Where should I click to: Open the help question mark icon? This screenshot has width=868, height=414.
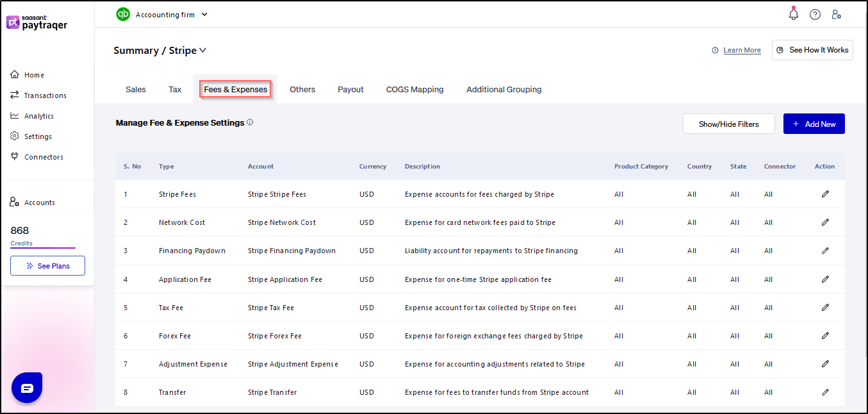point(815,14)
